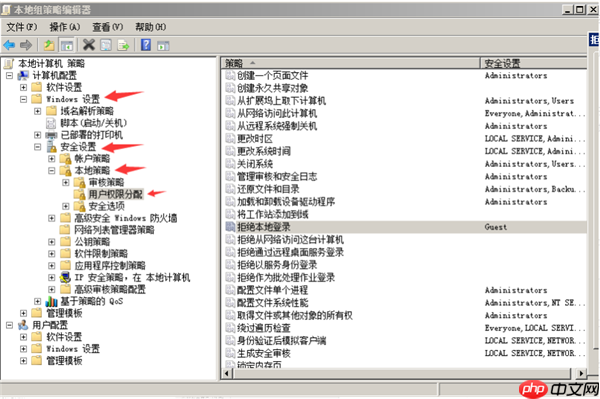
Task: Click the Properties toolbar icon
Action: tap(106, 46)
